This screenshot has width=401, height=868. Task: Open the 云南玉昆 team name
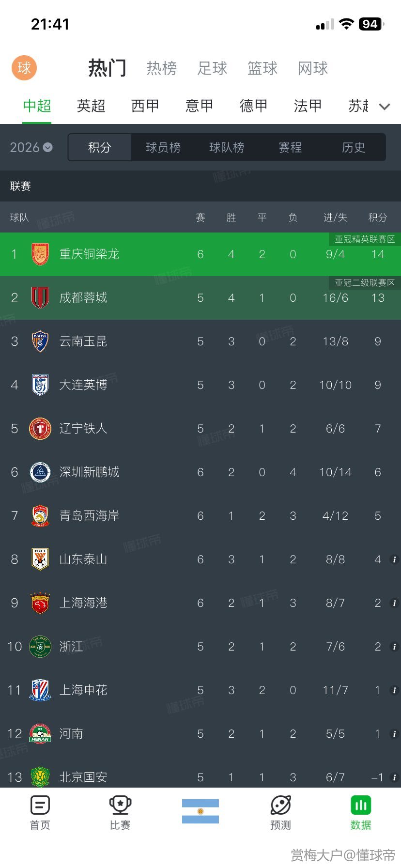[83, 341]
